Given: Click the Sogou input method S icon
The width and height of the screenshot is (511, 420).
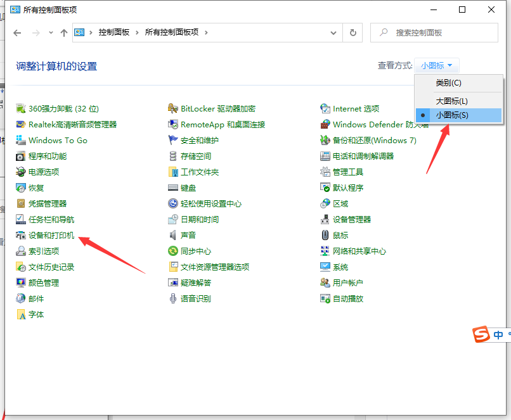Looking at the screenshot, I should point(482,334).
